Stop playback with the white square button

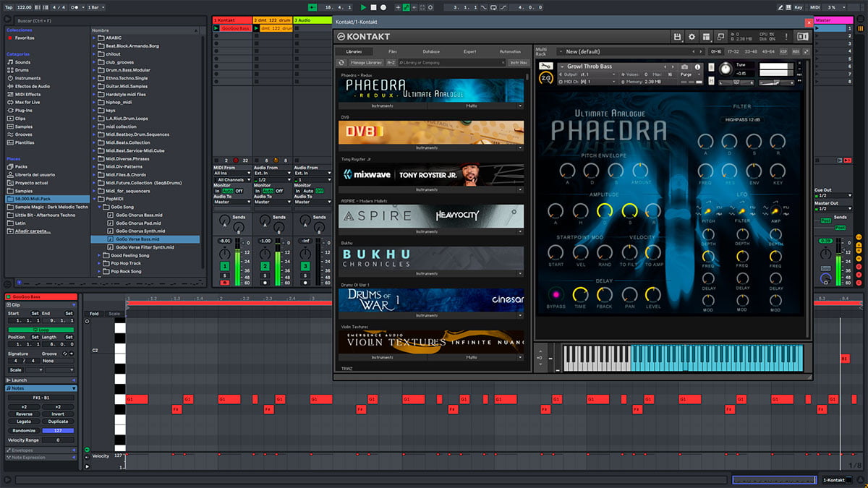click(x=373, y=7)
